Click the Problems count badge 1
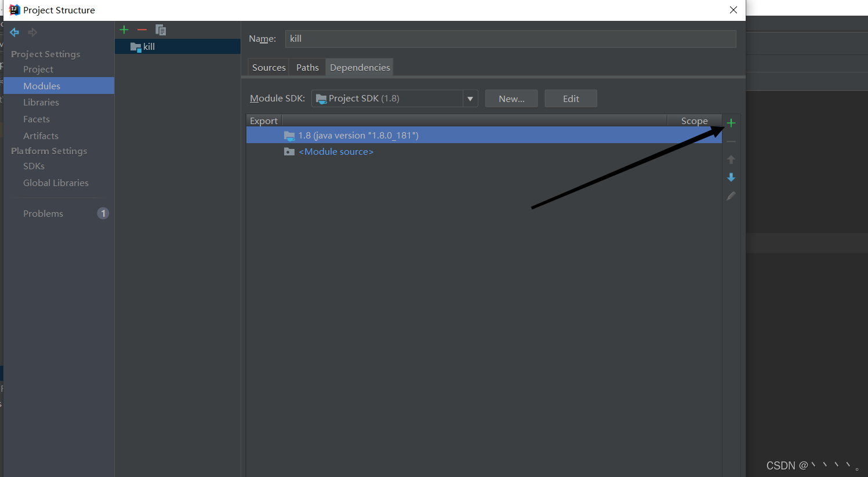 click(103, 213)
